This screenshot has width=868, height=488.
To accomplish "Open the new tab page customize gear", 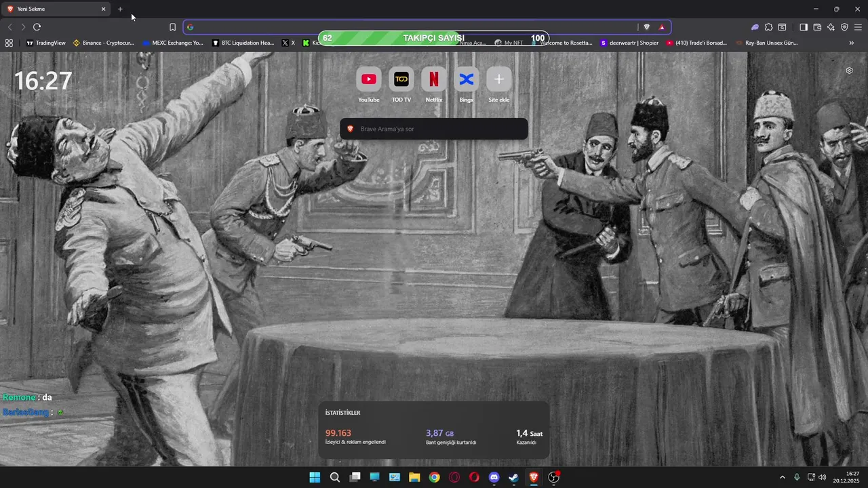I will point(849,70).
